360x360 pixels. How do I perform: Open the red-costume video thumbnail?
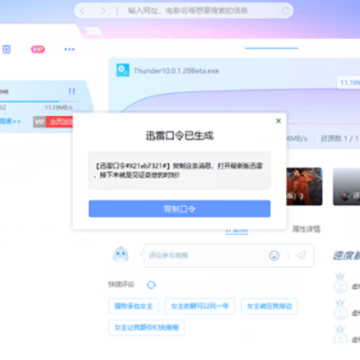coord(304,186)
